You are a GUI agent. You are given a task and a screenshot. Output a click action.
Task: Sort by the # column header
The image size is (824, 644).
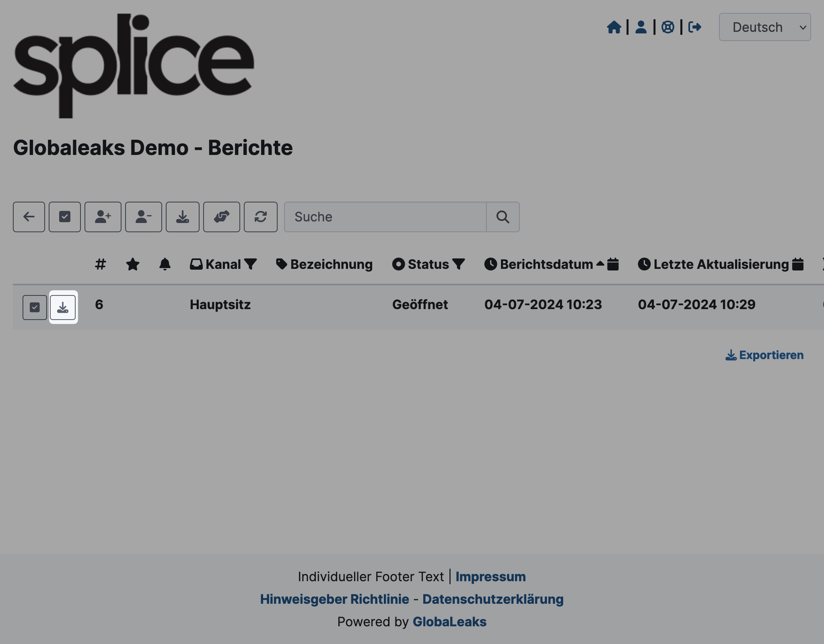[x=101, y=264]
